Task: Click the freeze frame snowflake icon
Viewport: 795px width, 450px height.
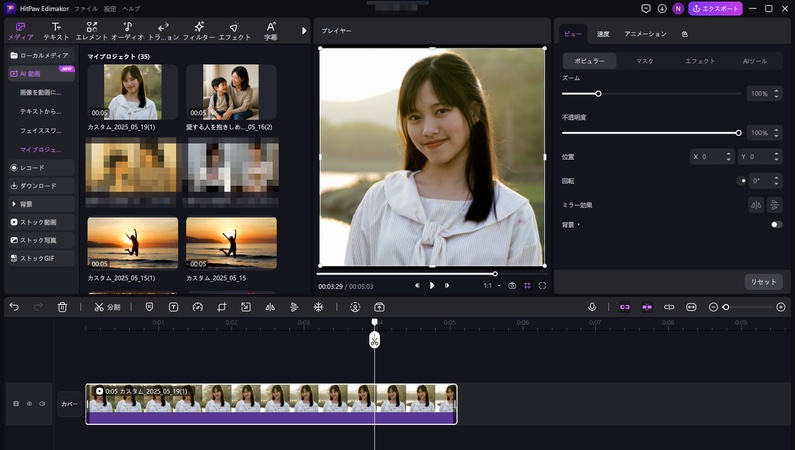Action: [319, 307]
